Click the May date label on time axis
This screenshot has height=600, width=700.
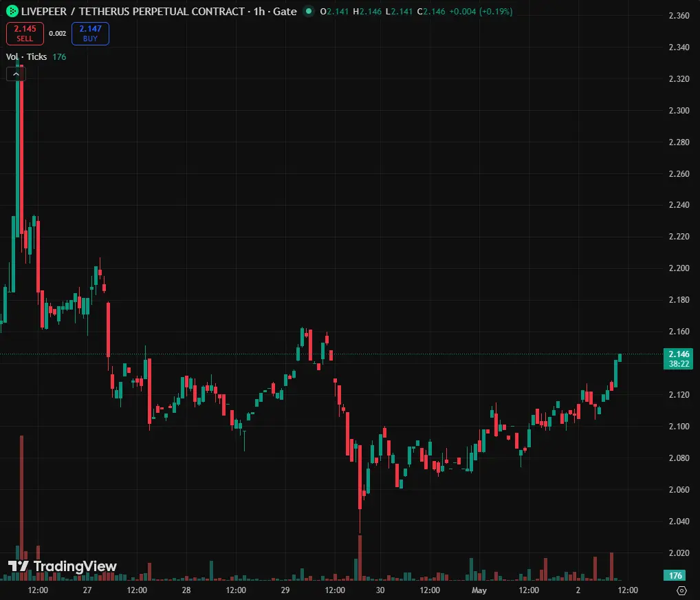[x=479, y=590]
